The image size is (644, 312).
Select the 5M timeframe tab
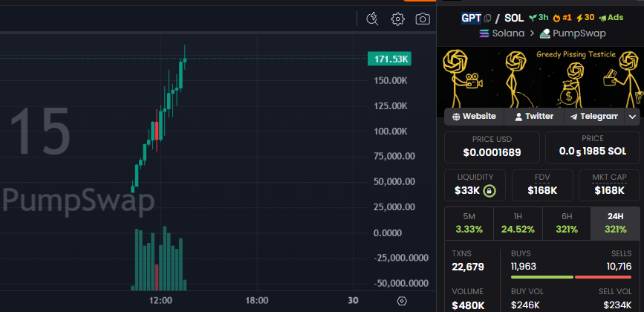[469, 224]
